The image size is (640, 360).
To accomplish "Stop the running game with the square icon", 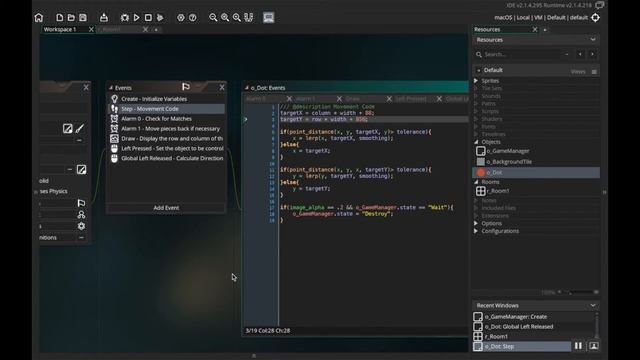I will click(x=148, y=18).
